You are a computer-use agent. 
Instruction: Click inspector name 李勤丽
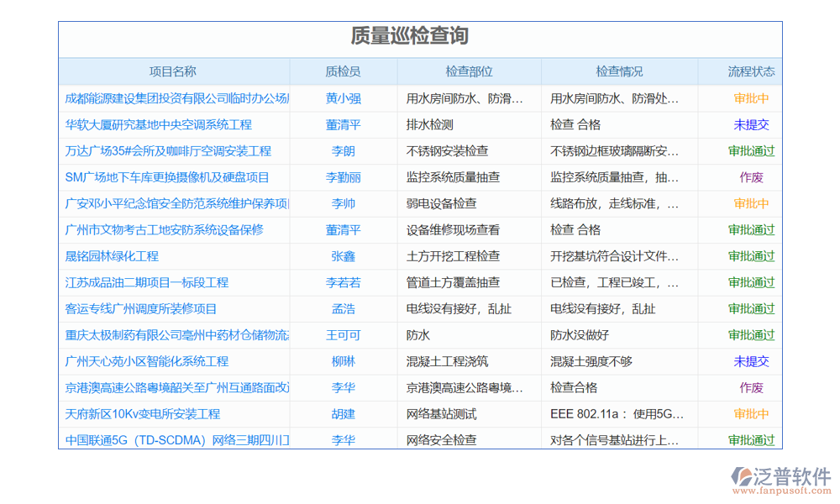(x=343, y=177)
